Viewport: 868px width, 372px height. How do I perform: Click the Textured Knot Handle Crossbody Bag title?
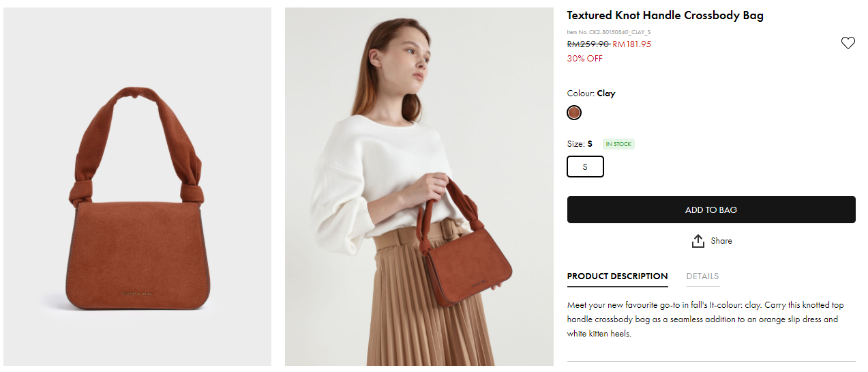[665, 16]
